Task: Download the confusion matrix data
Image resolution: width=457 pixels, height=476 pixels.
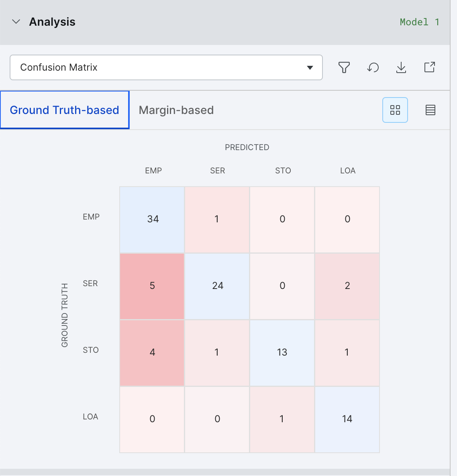Action: click(401, 67)
